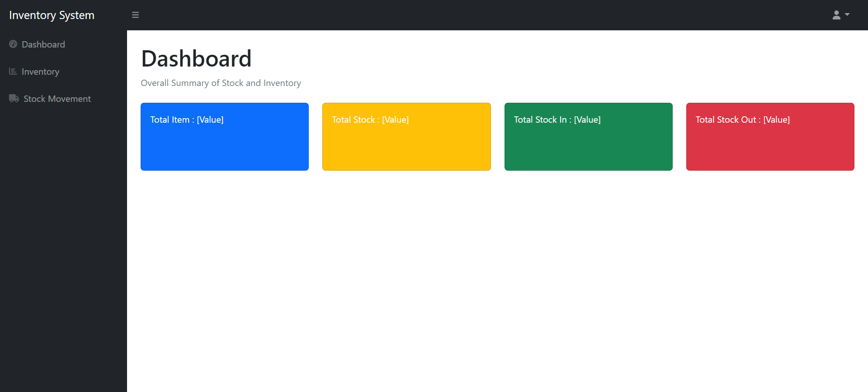This screenshot has height=392, width=868.
Task: Toggle the sidebar with the hamburger icon
Action: tap(135, 15)
